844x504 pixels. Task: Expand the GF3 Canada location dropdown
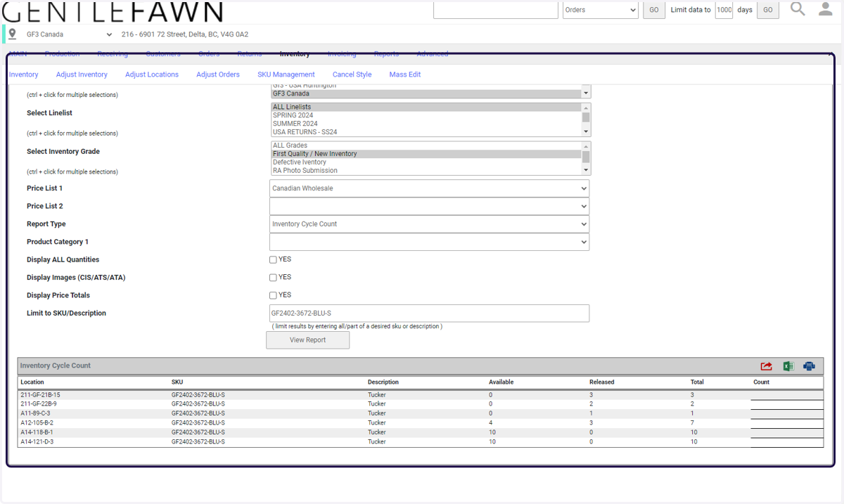pyautogui.click(x=70, y=34)
